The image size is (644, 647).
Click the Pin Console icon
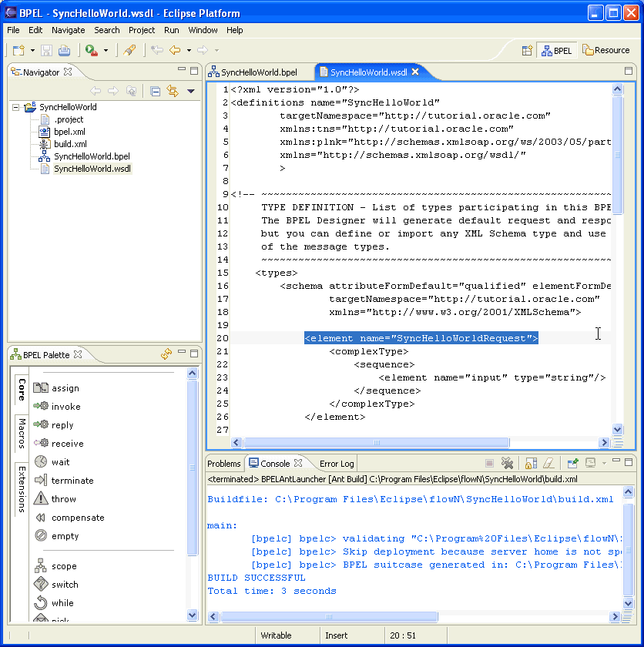pos(572,464)
